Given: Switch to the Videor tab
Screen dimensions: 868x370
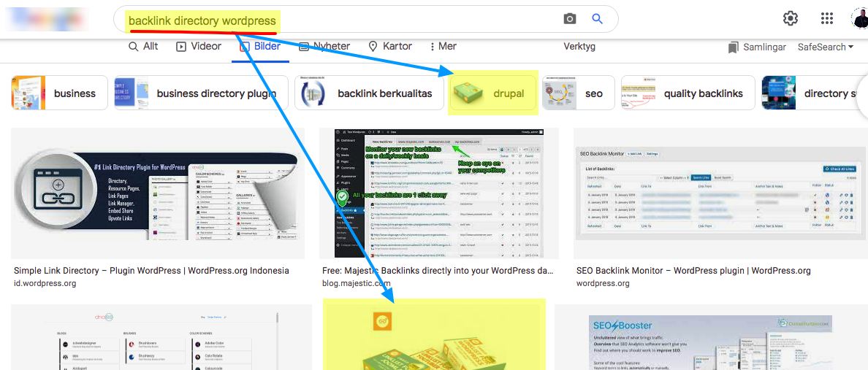Looking at the screenshot, I should click(199, 47).
